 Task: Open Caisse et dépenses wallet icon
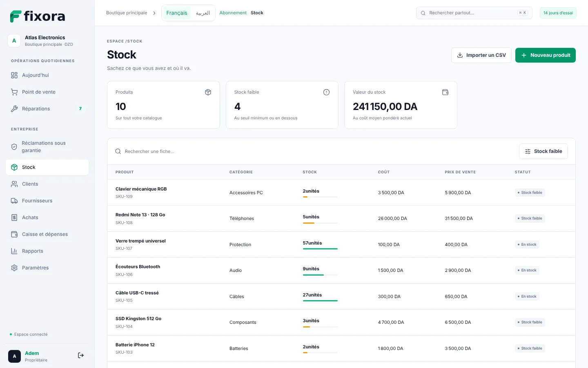pos(14,234)
